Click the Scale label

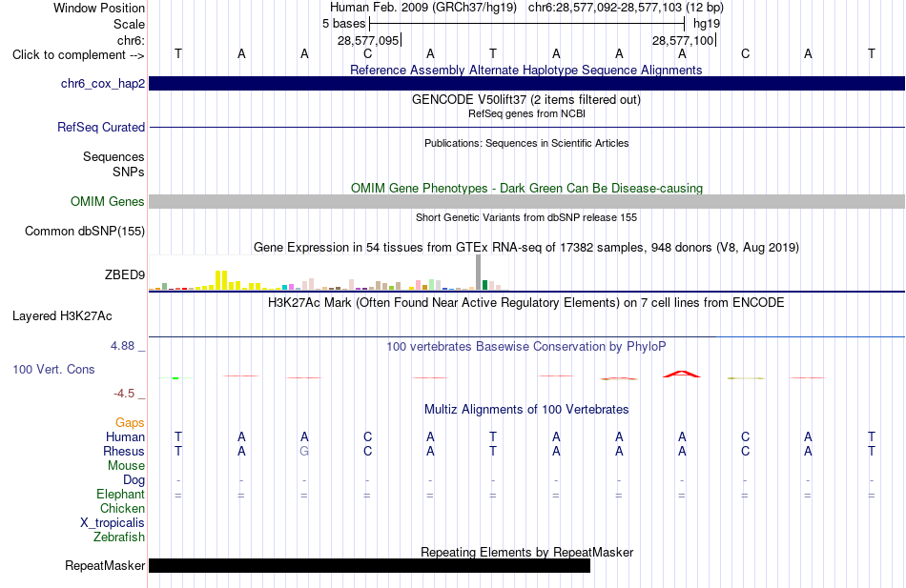pyautogui.click(x=129, y=24)
